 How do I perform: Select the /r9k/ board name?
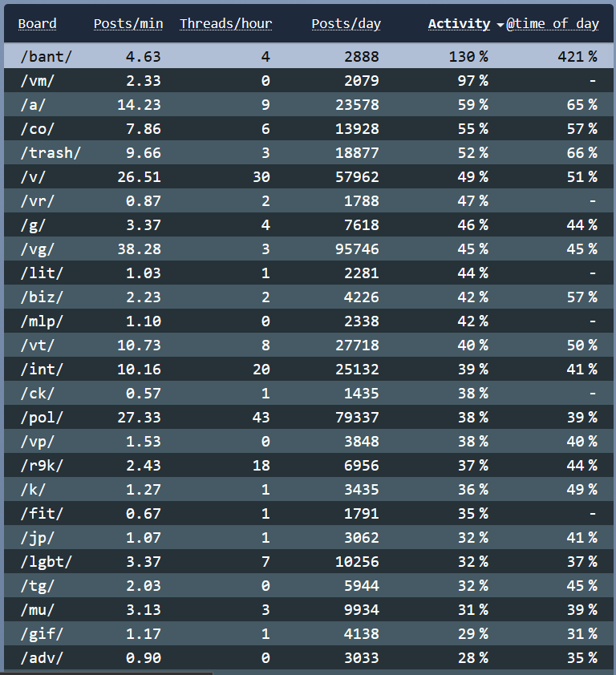pyautogui.click(x=42, y=466)
